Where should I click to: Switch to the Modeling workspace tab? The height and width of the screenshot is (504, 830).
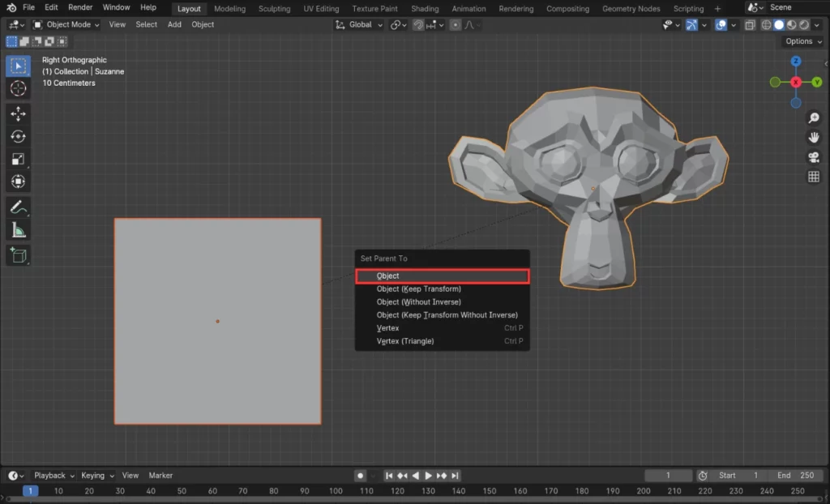[229, 9]
